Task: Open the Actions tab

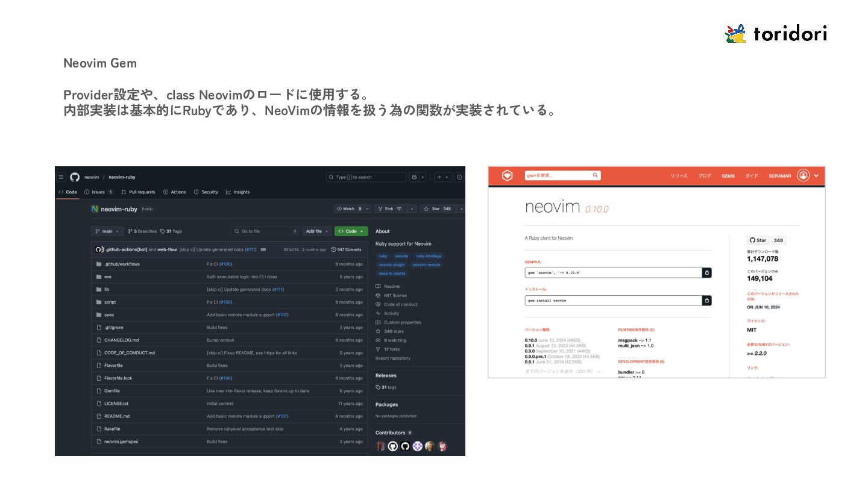Action: [175, 192]
